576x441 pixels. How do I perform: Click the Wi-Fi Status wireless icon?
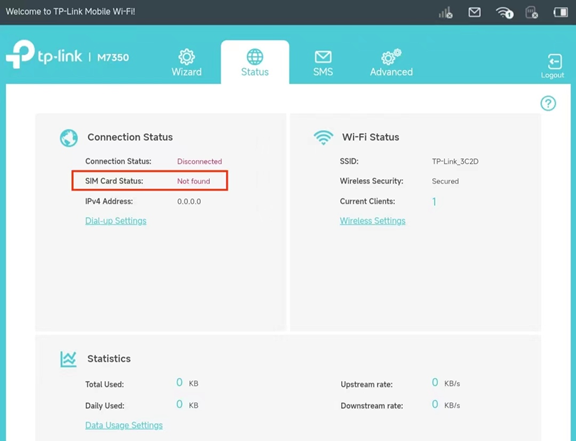tap(323, 137)
